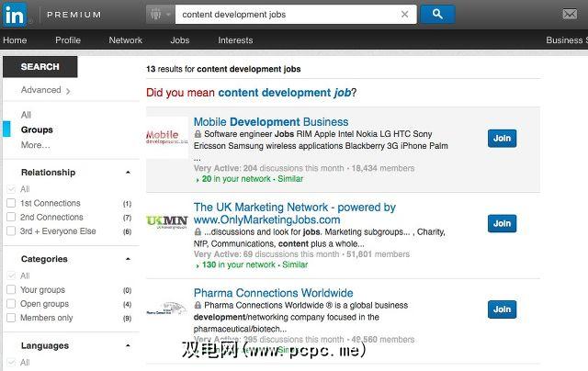This screenshot has height=371, width=588.
Task: Click Pharma Connections Worldwide logo
Action: (x=166, y=308)
